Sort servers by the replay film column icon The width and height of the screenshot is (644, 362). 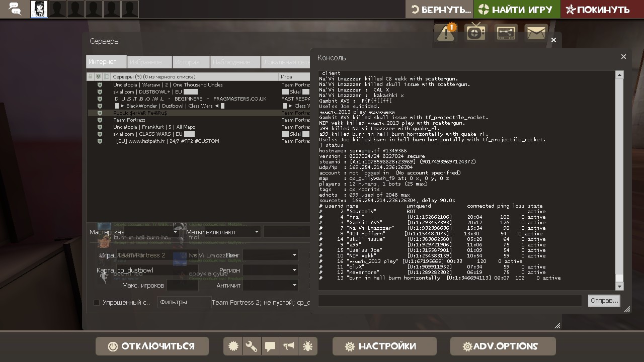(x=107, y=76)
